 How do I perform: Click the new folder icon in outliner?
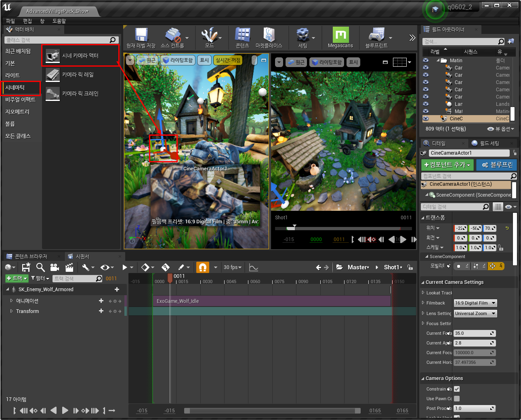pos(511,41)
